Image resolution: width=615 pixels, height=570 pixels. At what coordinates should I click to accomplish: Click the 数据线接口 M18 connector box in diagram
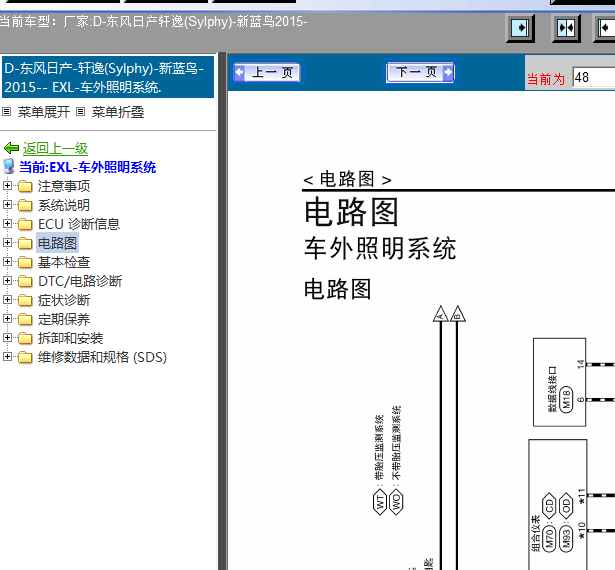(x=560, y=382)
